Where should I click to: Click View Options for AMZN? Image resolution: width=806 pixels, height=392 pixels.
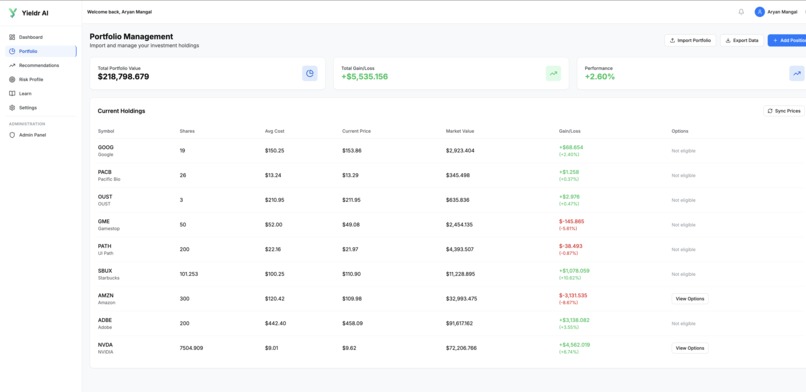click(690, 298)
